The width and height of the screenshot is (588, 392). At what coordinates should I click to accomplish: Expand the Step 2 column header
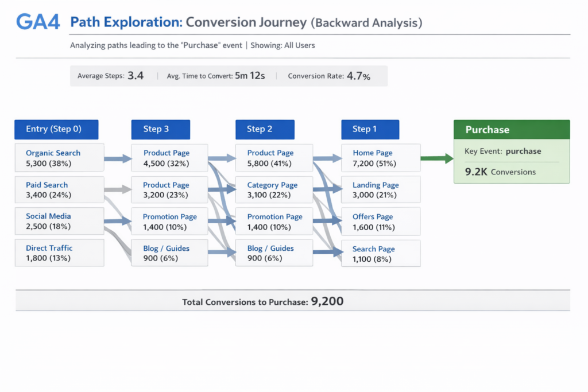[265, 129]
